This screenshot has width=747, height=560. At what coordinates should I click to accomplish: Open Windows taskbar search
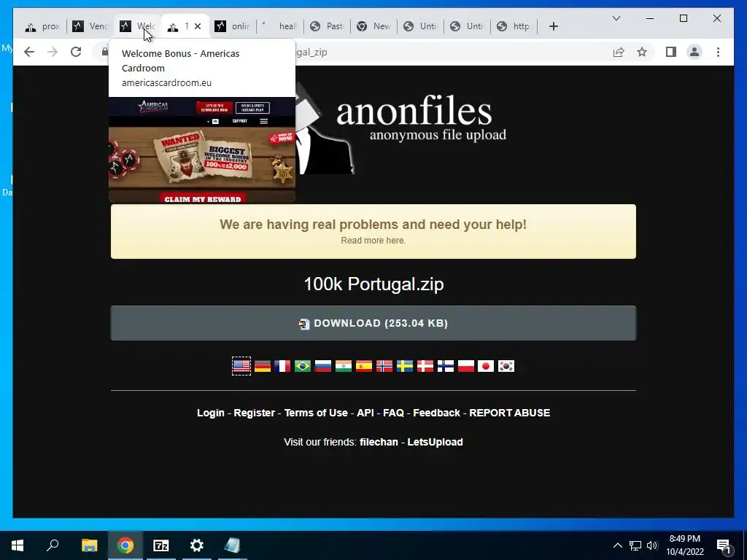tap(53, 545)
